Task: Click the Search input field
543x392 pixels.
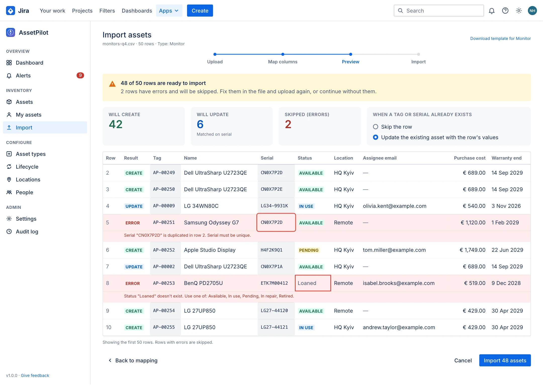Action: 439,11
